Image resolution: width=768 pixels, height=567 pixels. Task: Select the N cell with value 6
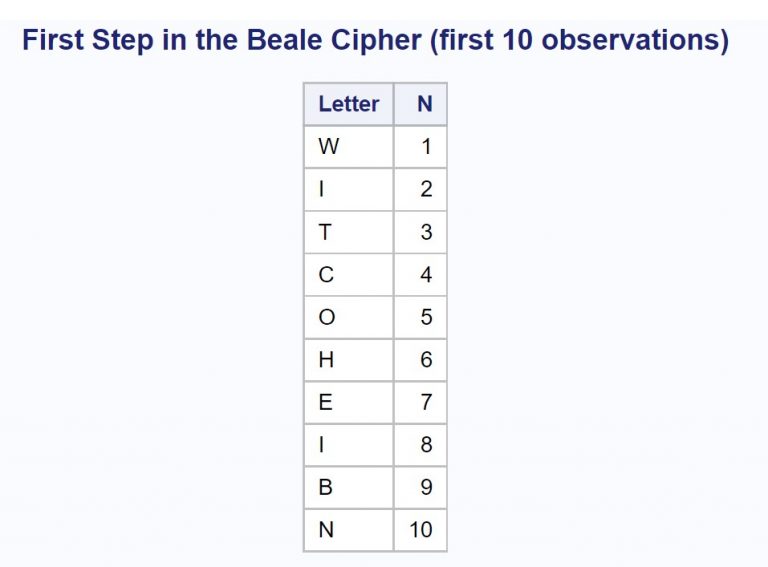(420, 360)
